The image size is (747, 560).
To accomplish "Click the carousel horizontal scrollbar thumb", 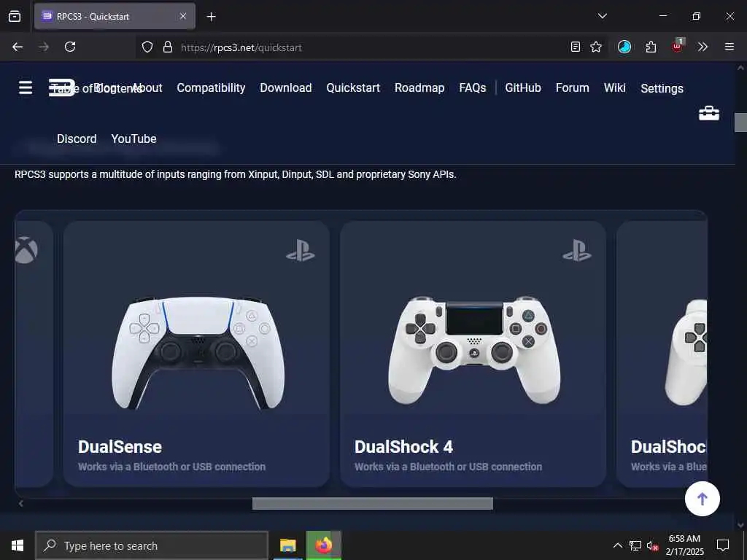I will [x=373, y=503].
